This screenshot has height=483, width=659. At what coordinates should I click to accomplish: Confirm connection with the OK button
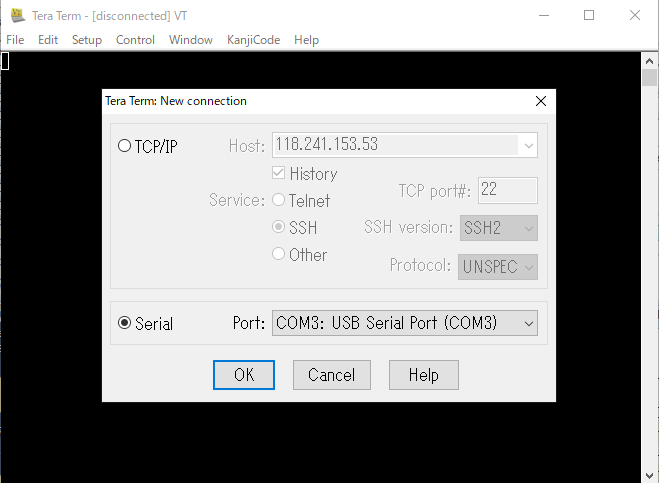point(244,375)
